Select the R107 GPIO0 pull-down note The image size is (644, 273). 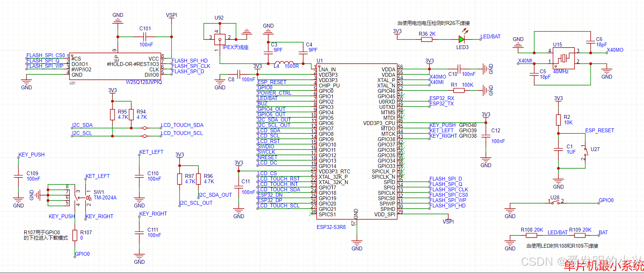[46, 235]
